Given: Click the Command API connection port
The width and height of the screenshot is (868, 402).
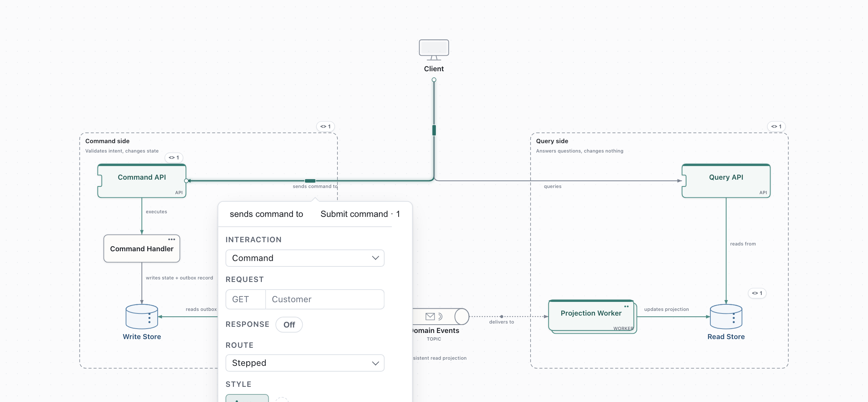Looking at the screenshot, I should 186,181.
